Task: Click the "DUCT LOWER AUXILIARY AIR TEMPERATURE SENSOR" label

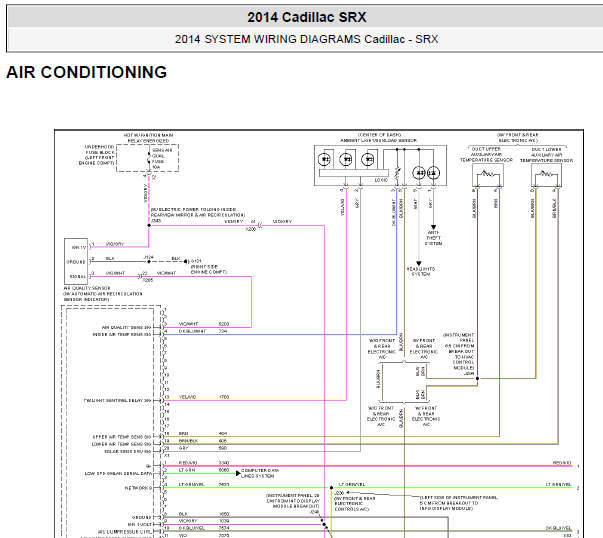Action: click(x=546, y=155)
